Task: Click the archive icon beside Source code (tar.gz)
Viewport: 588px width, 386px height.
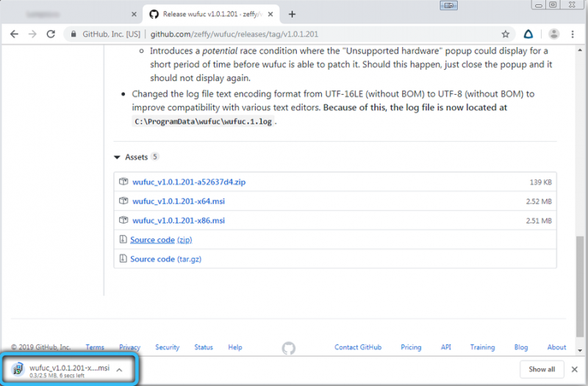Action: pyautogui.click(x=123, y=259)
